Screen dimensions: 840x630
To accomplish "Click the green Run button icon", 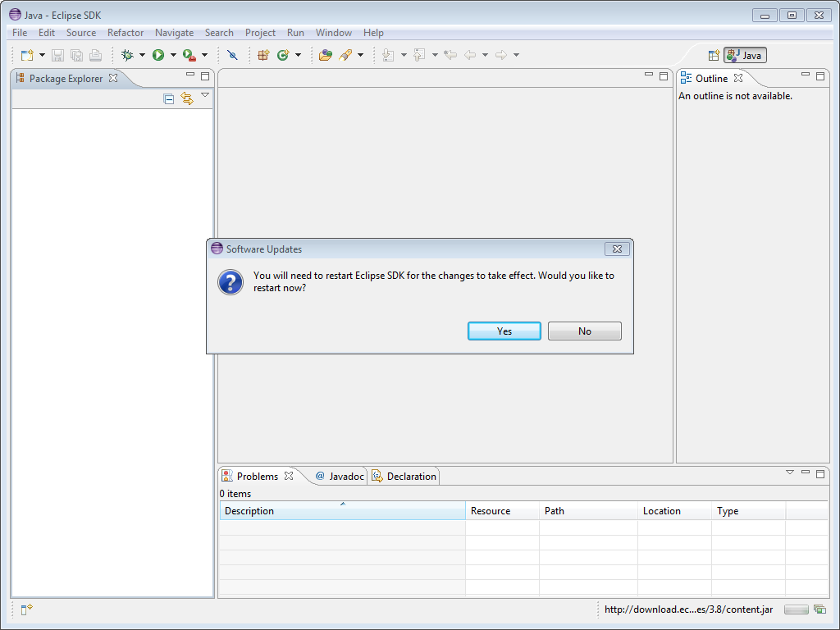I will 158,55.
